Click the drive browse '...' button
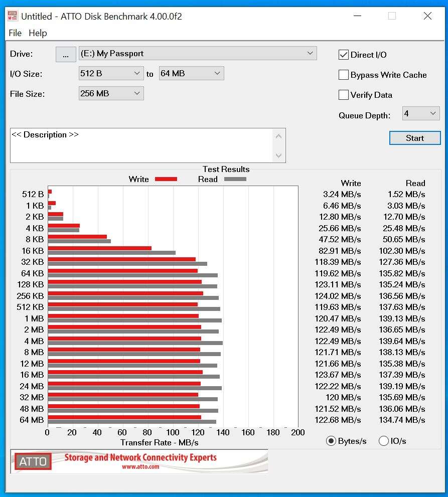Viewport: 448px width, 497px height. click(x=66, y=54)
